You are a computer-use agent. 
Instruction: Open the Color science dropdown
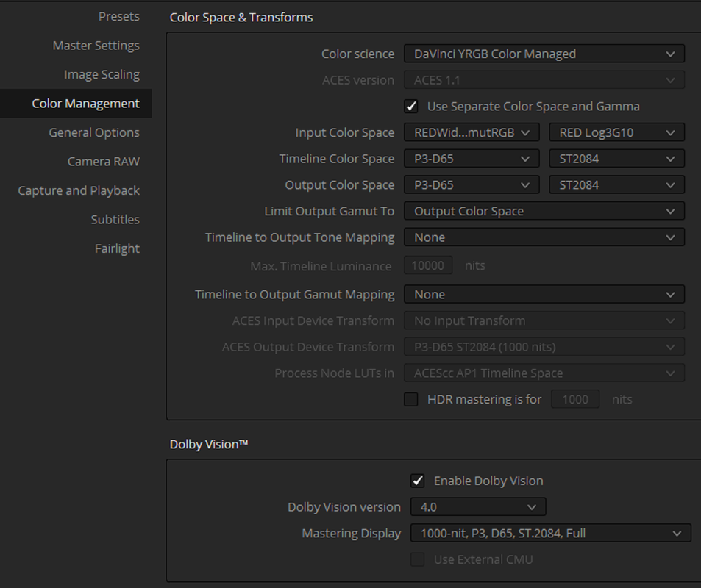(x=544, y=54)
